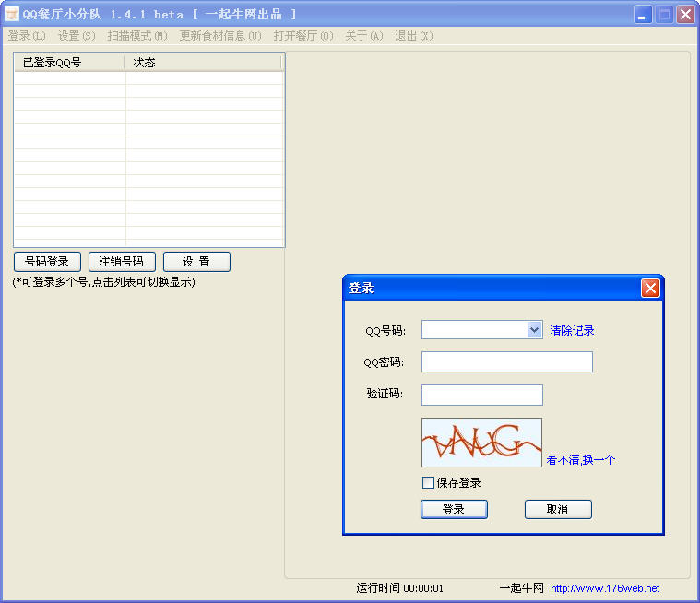Select the 已登录QQ号 column header
700x603 pixels.
coord(69,63)
